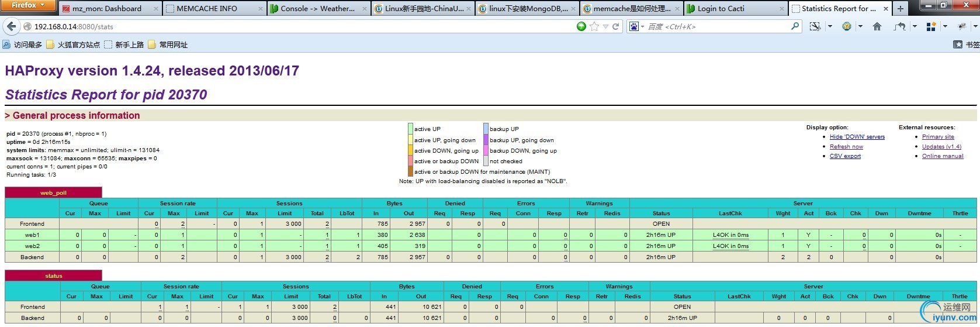Click the browser back arrow button
The image size is (980, 327).
(12, 26)
